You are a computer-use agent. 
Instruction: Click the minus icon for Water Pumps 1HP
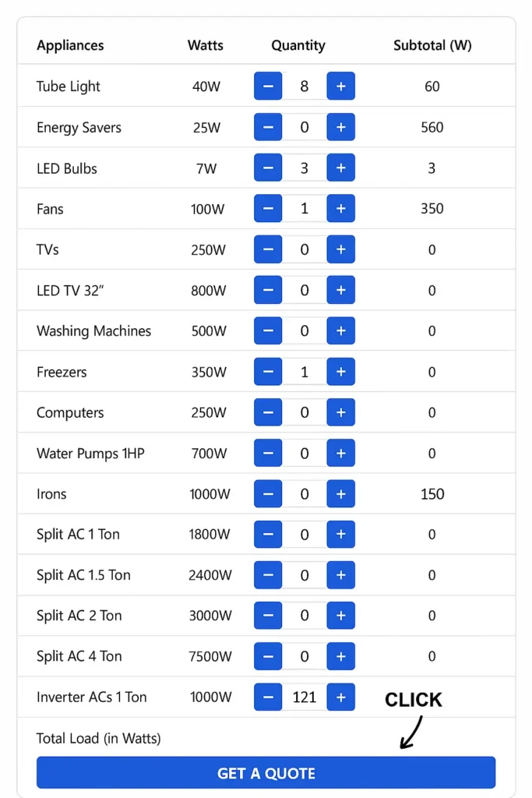point(268,453)
